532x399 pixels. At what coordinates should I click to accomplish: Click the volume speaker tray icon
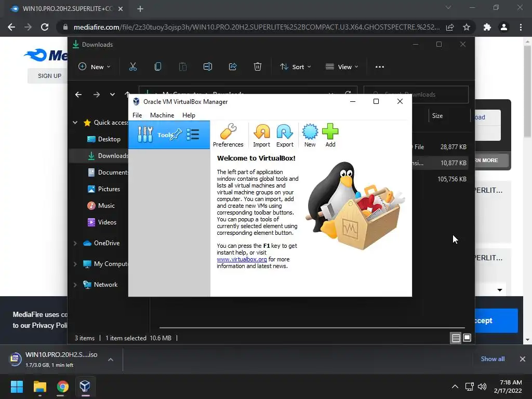(482, 387)
